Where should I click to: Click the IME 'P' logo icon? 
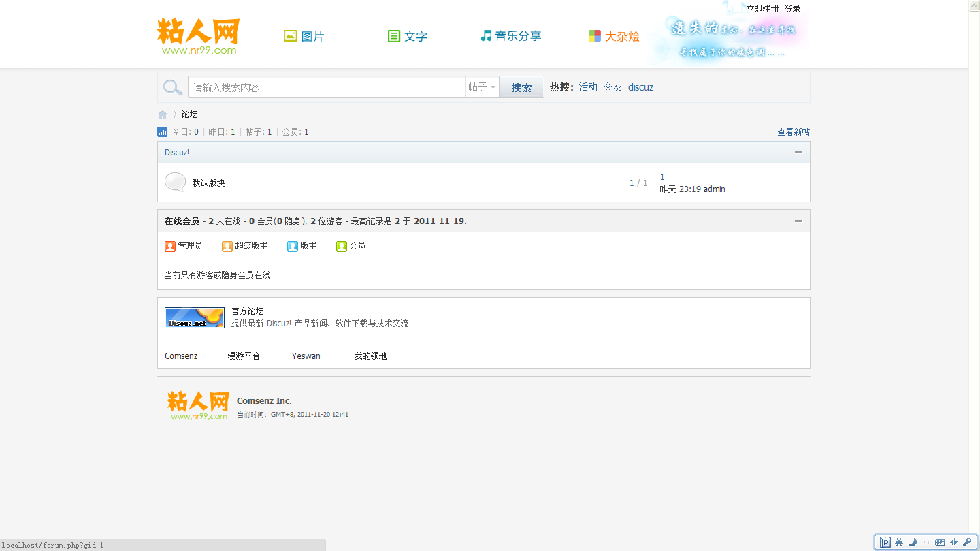(x=885, y=542)
